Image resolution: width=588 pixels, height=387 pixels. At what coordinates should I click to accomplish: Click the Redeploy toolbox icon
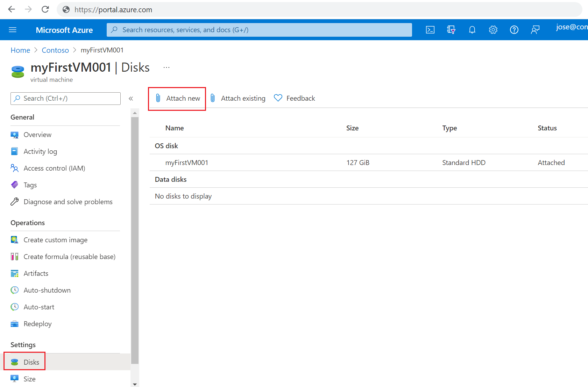coord(14,324)
